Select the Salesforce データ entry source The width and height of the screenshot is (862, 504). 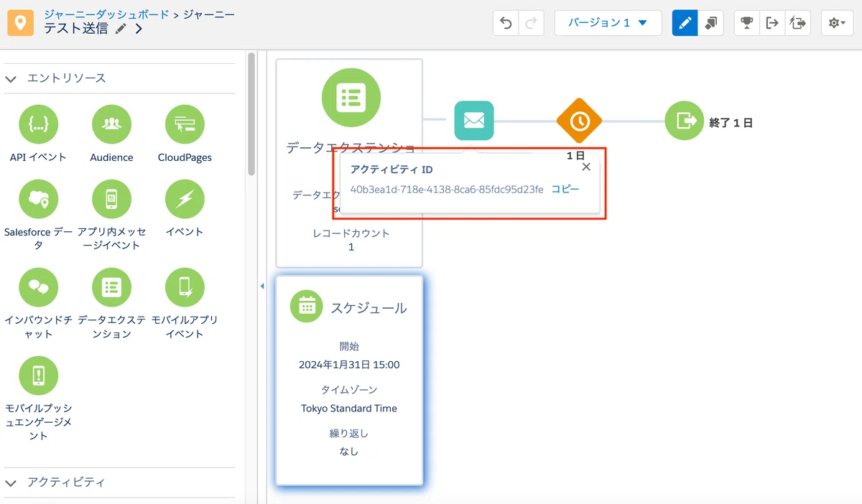click(38, 215)
